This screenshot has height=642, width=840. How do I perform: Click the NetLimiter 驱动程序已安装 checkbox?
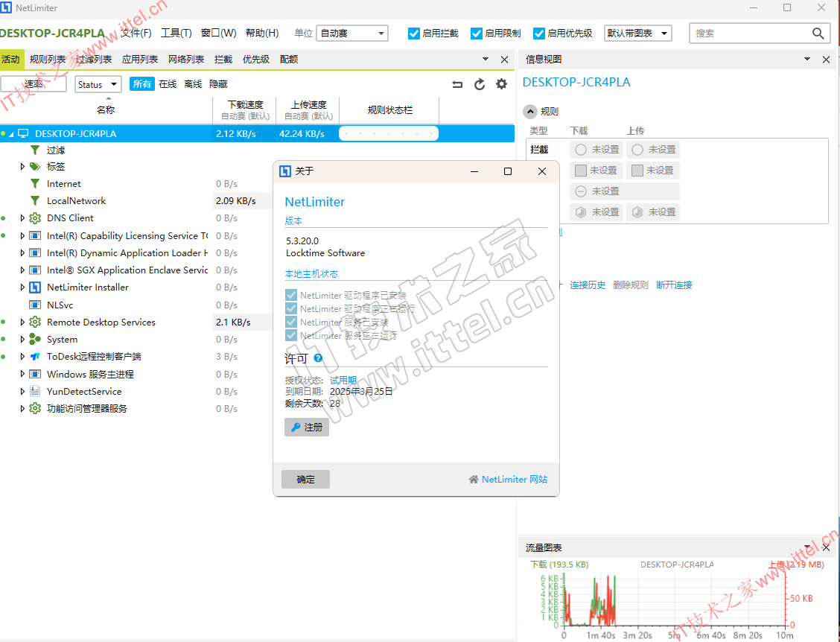pos(291,295)
